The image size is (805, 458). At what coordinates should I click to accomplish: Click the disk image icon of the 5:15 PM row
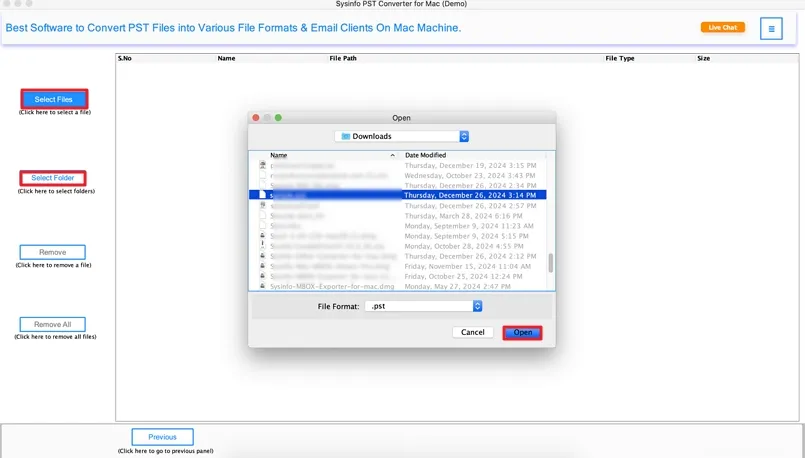(x=263, y=236)
